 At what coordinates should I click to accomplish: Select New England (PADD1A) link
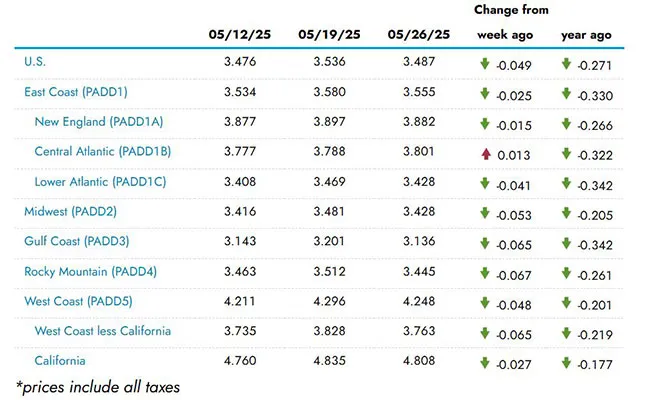tap(99, 121)
